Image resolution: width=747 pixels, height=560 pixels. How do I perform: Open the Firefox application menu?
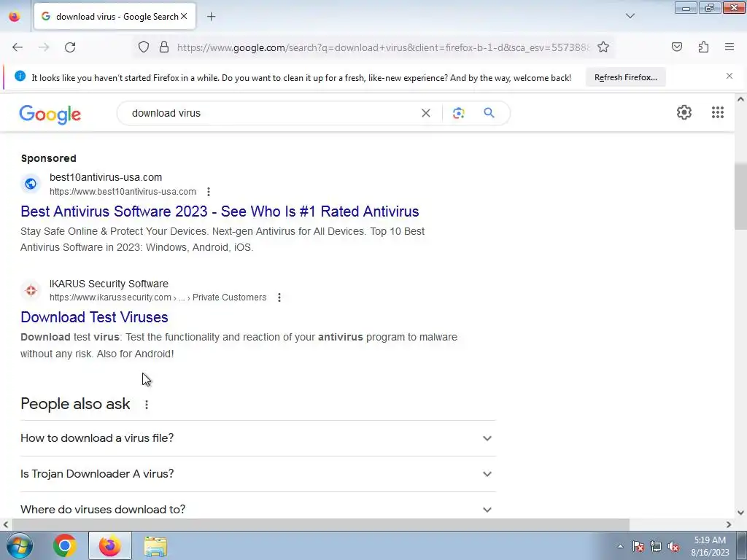click(729, 47)
